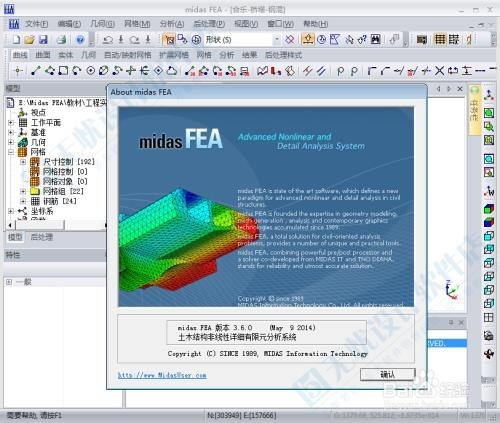Open the 分析(A) menu
500x423 pixels.
pyautogui.click(x=172, y=24)
